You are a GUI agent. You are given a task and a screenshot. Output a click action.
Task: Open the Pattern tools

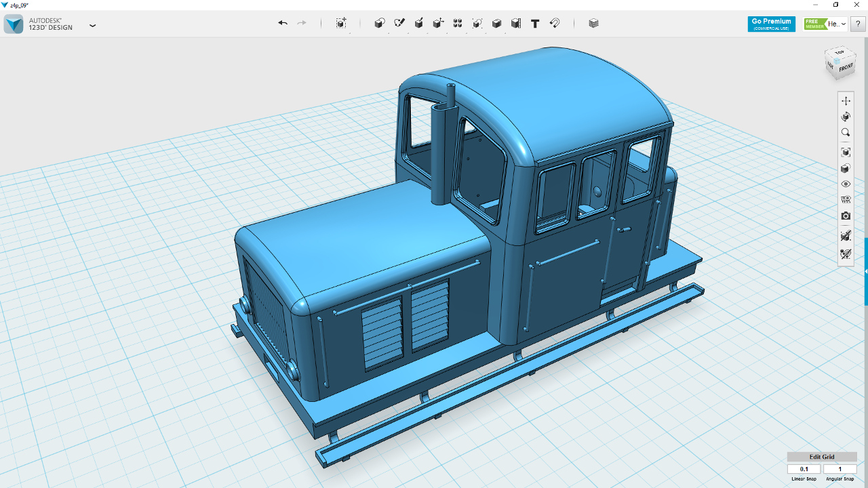coord(458,23)
